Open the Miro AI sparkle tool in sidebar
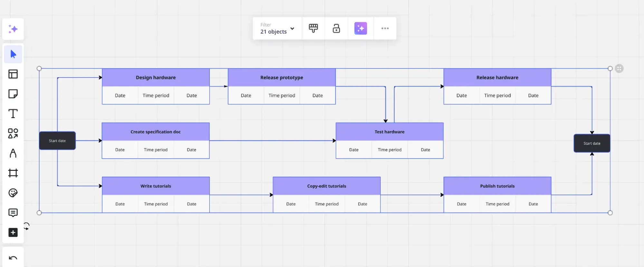 (13, 29)
